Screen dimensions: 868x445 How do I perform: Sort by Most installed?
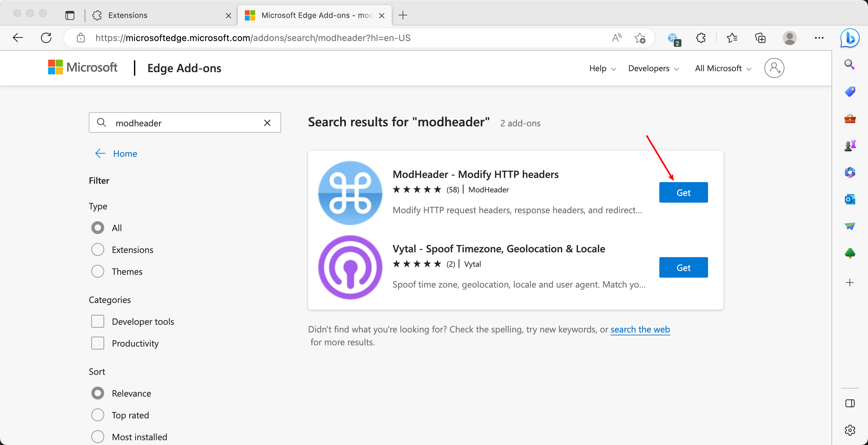tap(98, 436)
